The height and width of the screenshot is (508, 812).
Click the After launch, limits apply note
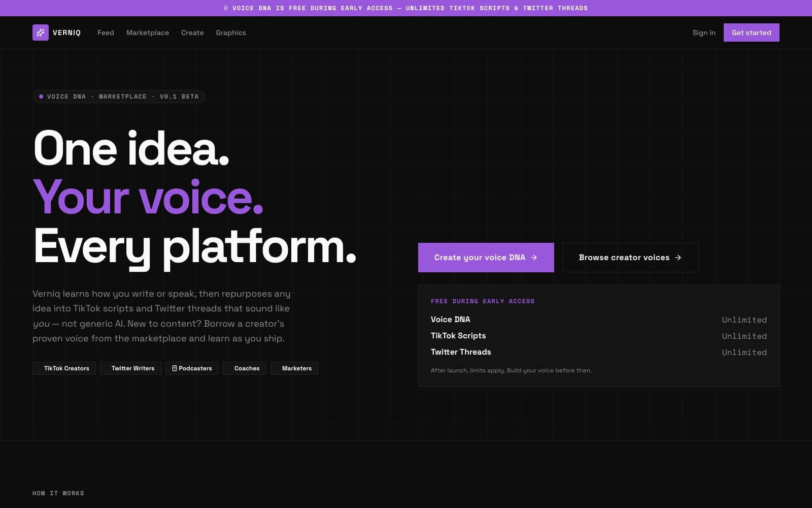tap(511, 370)
